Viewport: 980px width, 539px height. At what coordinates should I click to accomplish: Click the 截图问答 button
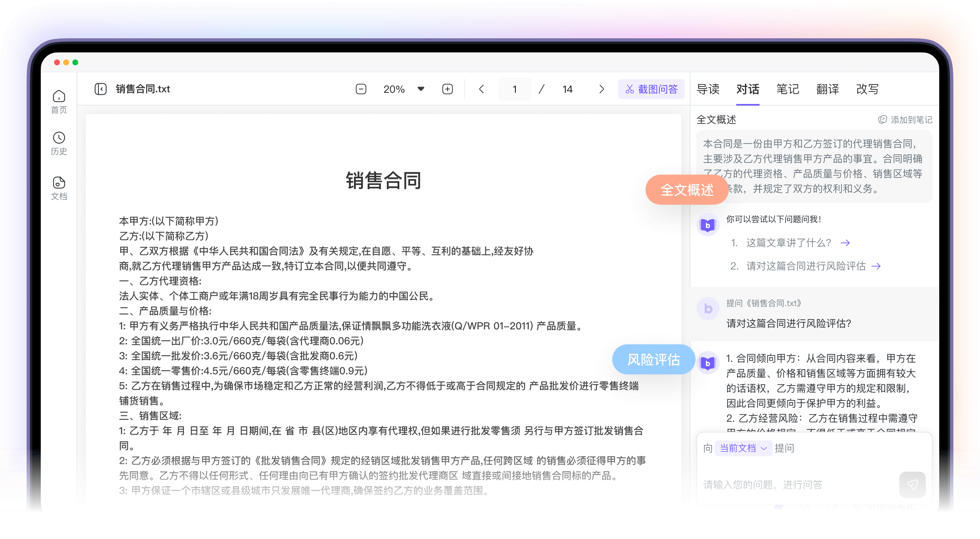click(x=651, y=89)
